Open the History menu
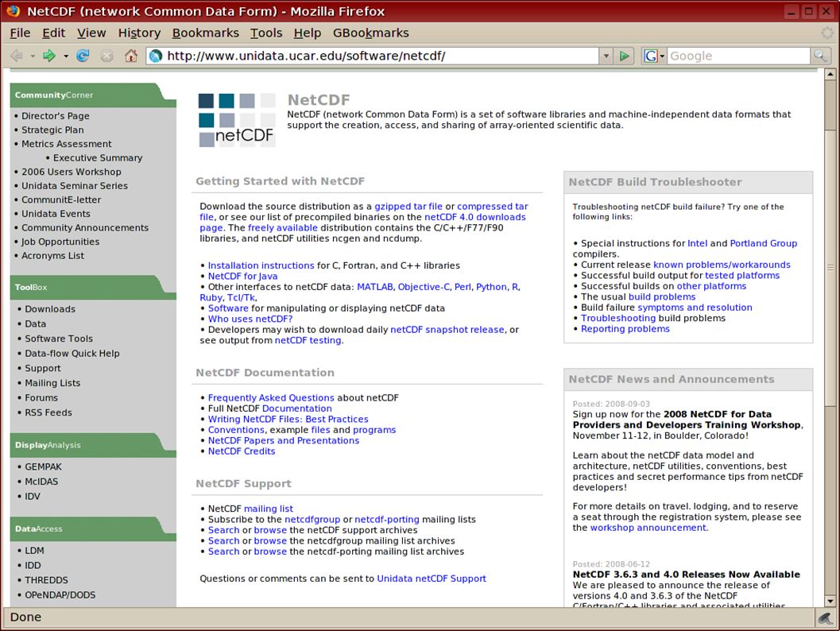 click(139, 33)
